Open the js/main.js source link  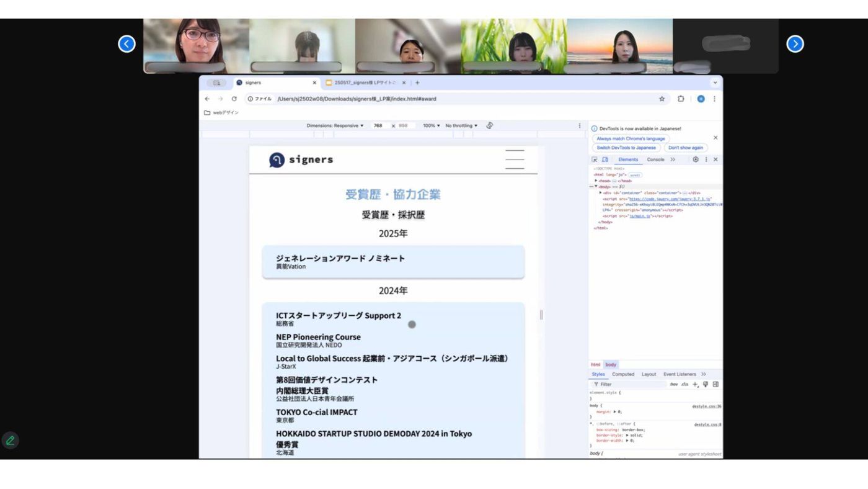[x=640, y=216]
